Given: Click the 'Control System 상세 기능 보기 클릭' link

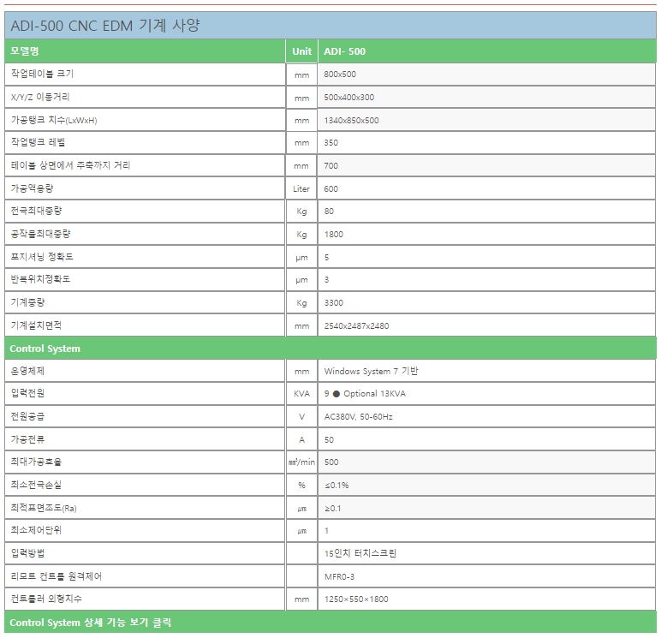Looking at the screenshot, I should (90, 623).
